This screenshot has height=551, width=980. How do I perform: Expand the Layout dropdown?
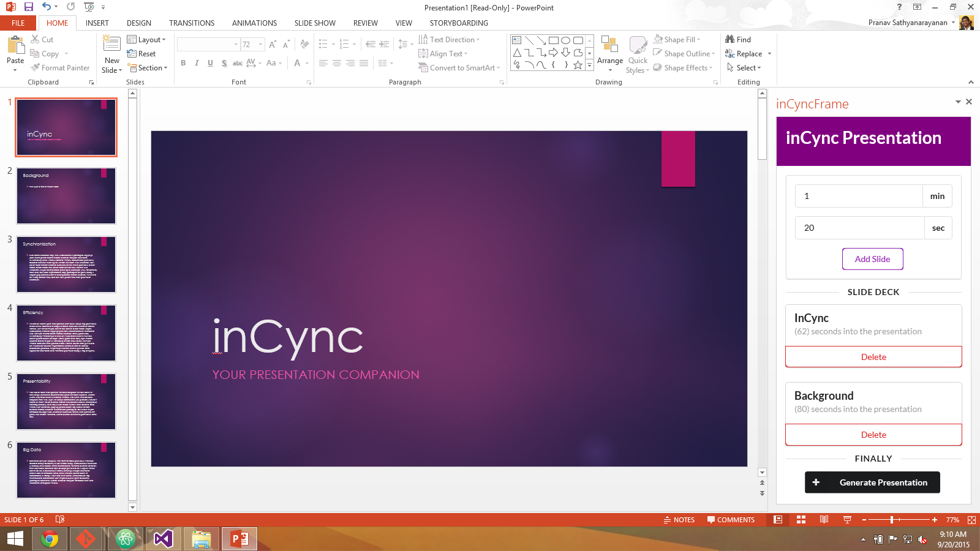(x=146, y=39)
